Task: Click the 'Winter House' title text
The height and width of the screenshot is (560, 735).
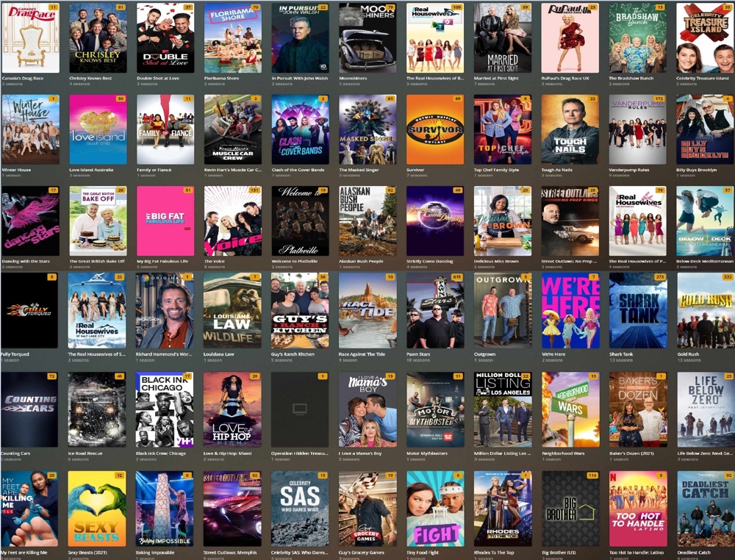Action: pyautogui.click(x=16, y=170)
